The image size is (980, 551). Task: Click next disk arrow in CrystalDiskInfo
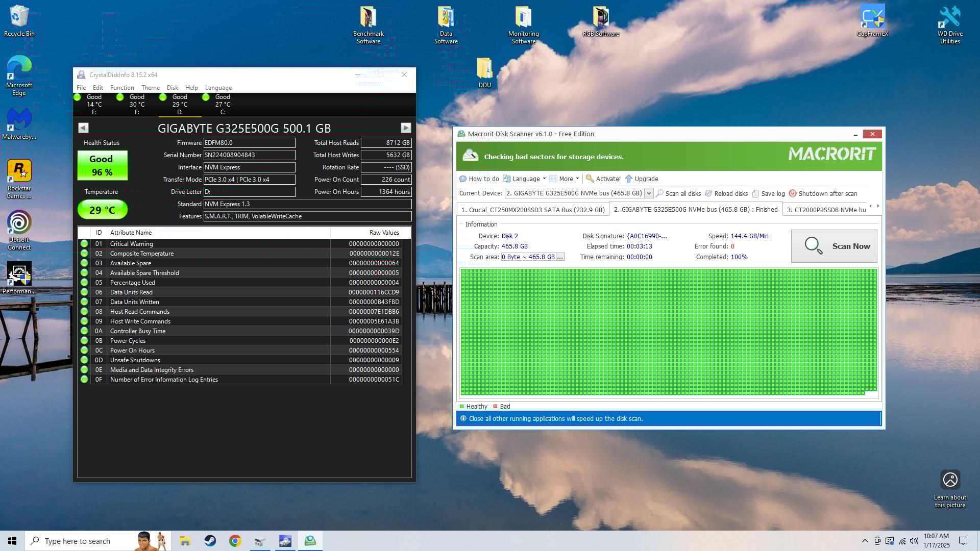pos(406,128)
